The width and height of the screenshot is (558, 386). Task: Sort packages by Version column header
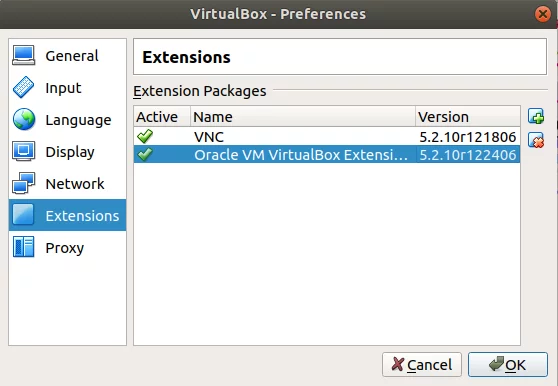pyautogui.click(x=468, y=116)
